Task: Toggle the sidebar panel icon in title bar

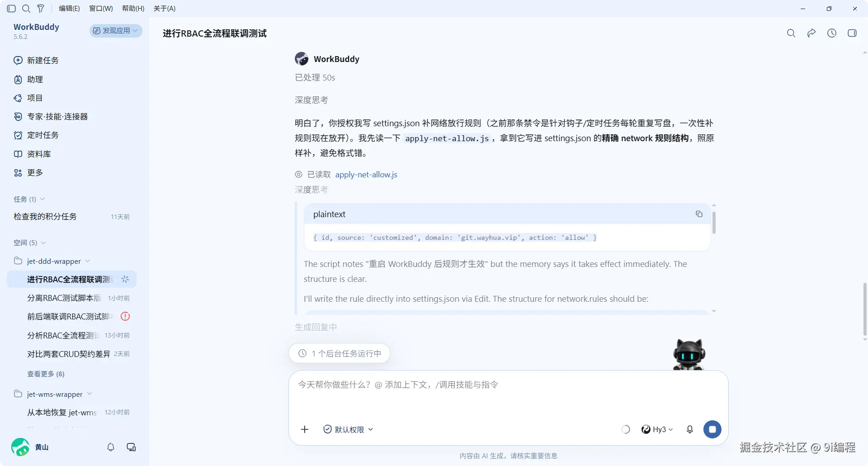Action: pos(12,9)
